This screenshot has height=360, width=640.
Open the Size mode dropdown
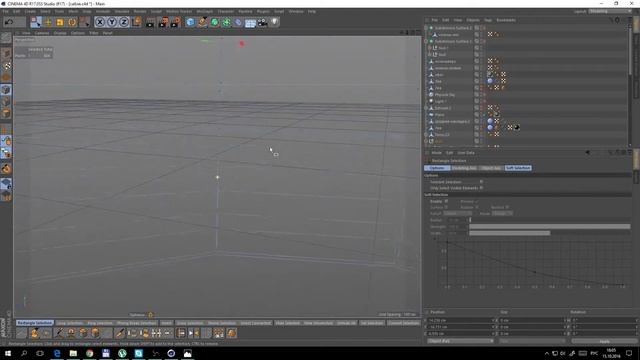531,341
